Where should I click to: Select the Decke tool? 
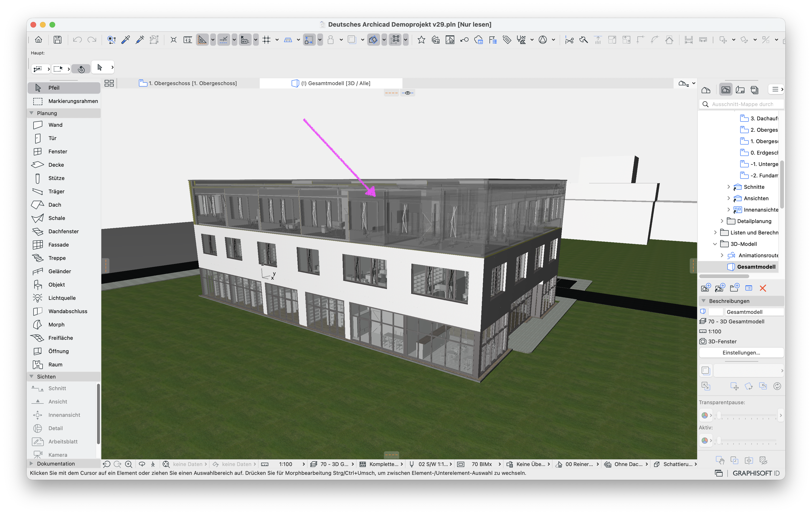pos(64,165)
